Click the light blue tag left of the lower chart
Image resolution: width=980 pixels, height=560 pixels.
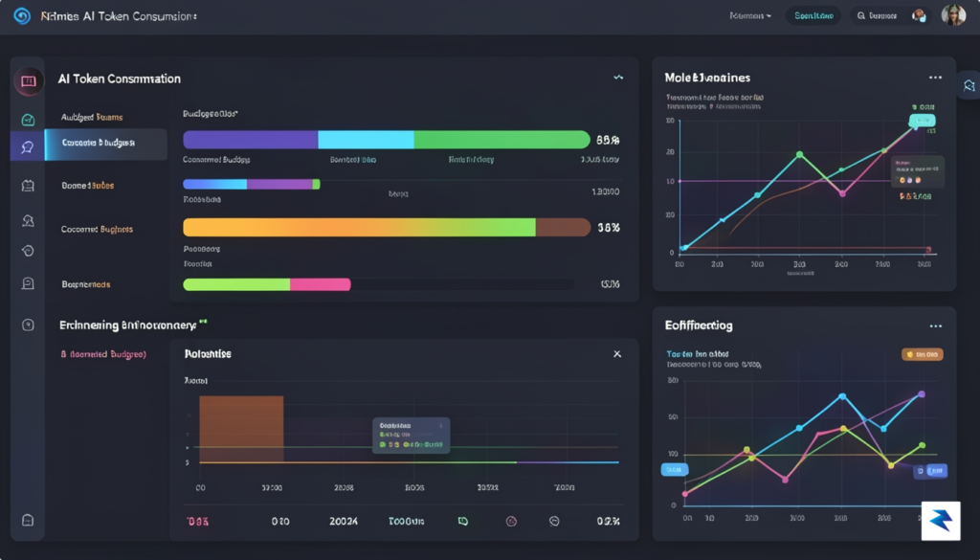[x=675, y=469]
